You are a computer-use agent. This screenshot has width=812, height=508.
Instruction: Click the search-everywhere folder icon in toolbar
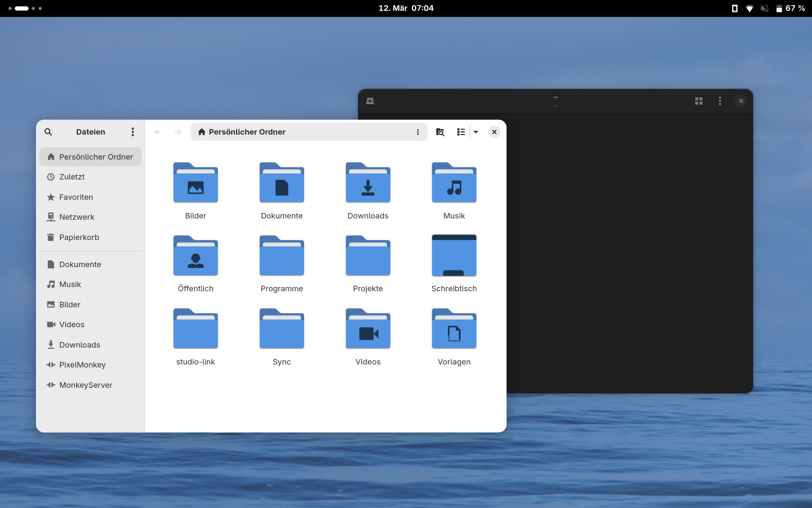(x=440, y=132)
